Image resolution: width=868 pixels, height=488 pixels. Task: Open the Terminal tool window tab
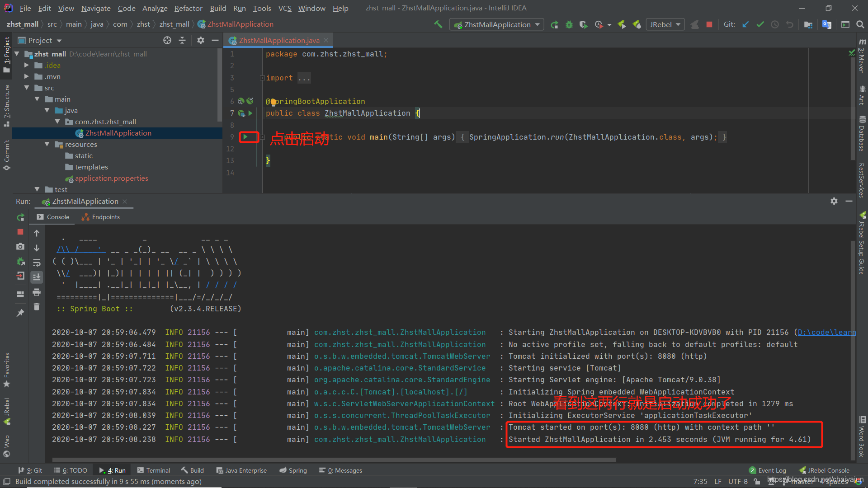tap(153, 470)
